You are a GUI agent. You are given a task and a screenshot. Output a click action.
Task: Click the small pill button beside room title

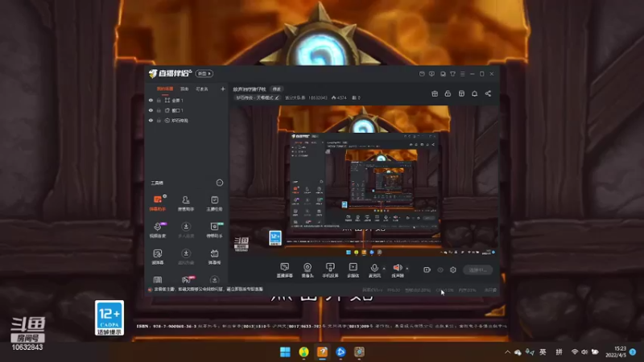tap(277, 89)
